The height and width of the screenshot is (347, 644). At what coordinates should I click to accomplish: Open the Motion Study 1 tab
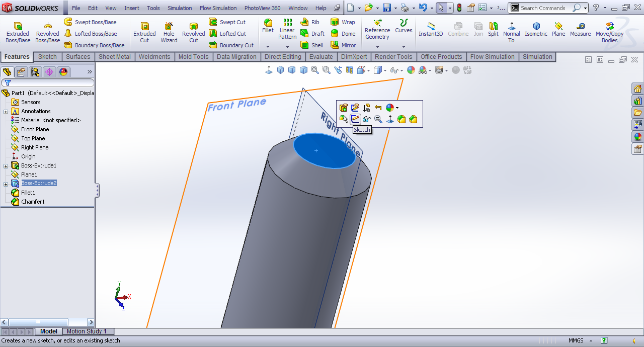point(87,331)
